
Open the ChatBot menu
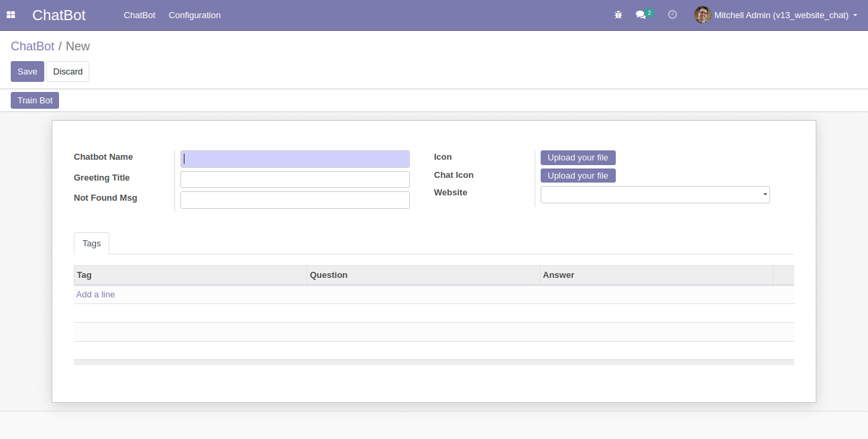click(x=140, y=15)
